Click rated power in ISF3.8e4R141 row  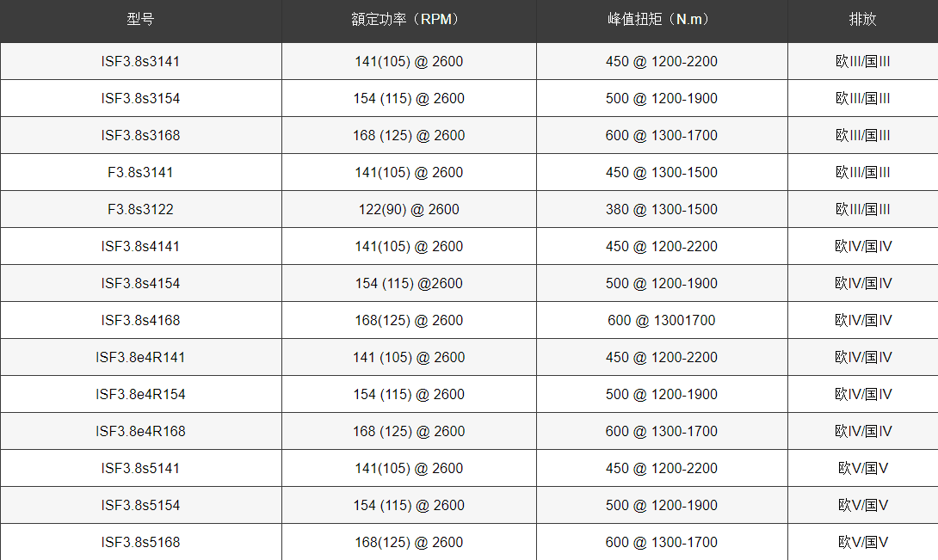coord(409,358)
